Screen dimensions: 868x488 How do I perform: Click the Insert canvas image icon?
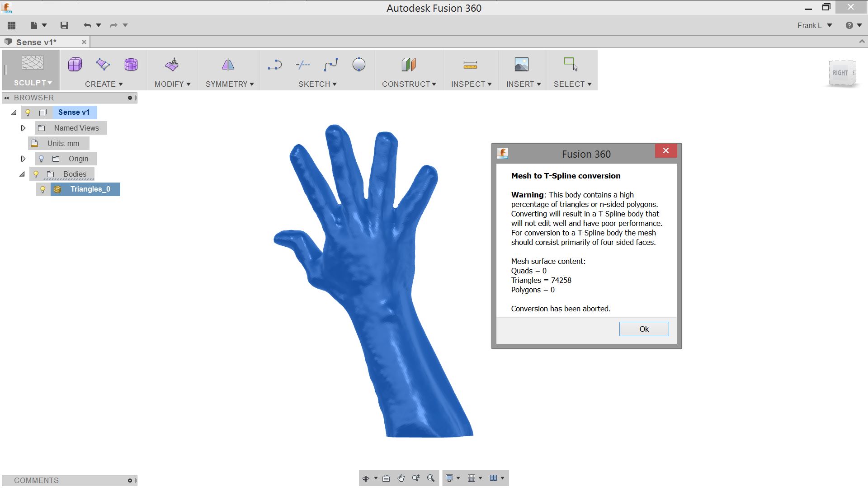pos(522,65)
